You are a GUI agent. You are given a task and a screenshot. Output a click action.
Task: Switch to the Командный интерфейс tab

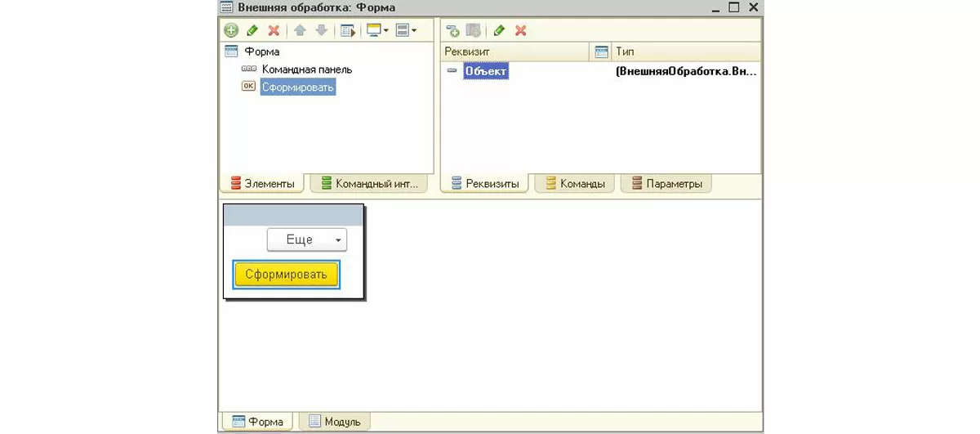tap(367, 183)
